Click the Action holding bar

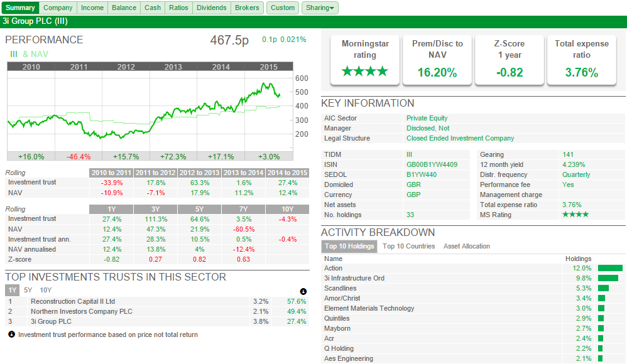[x=610, y=268]
